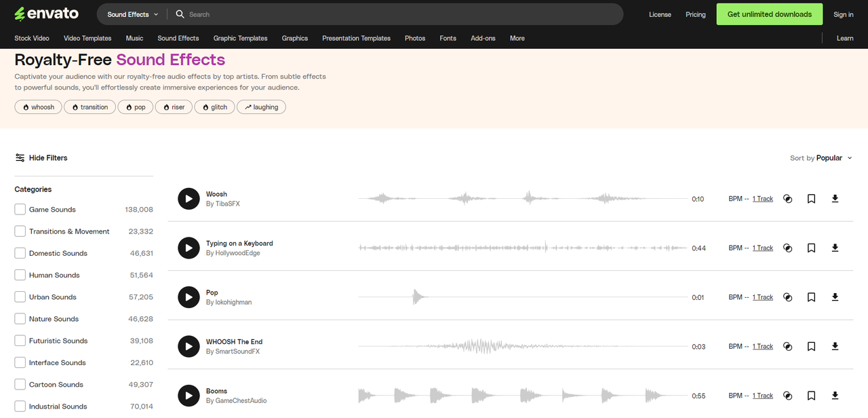Seek within Typing on a Keyboard waveform
The width and height of the screenshot is (868, 418).
point(522,248)
